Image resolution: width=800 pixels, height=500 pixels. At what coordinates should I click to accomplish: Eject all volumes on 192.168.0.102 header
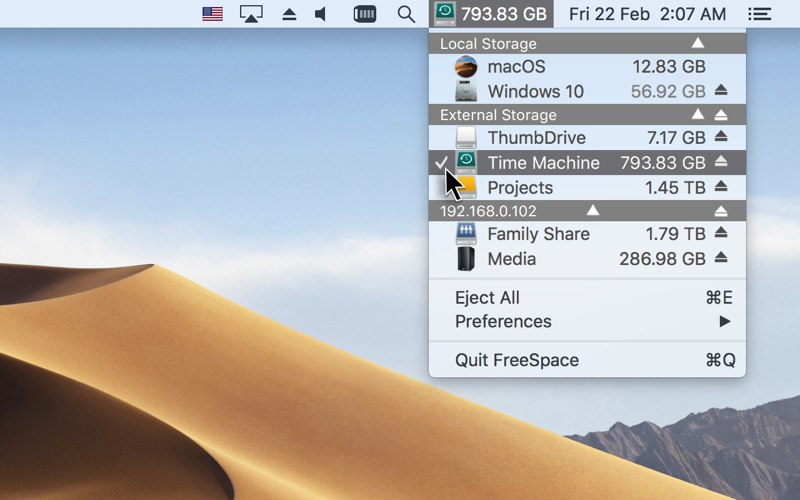[721, 211]
